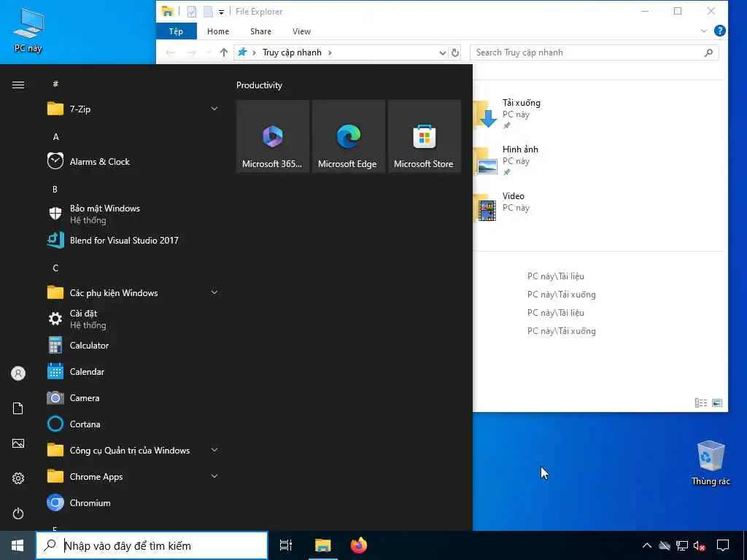Go up one folder level in Explorer
This screenshot has height=560, width=747.
pos(223,52)
